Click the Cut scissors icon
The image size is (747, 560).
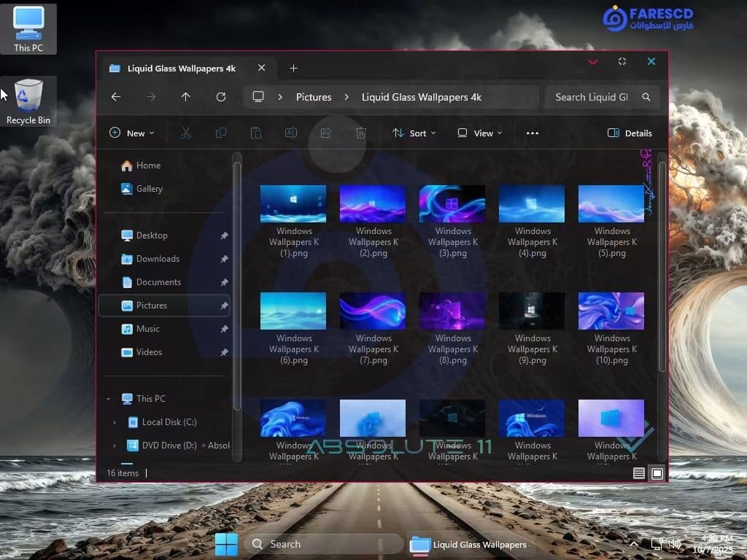(x=185, y=133)
